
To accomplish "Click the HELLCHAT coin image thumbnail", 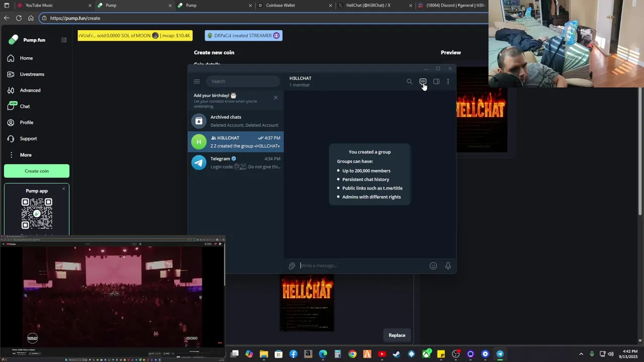I will click(x=307, y=303).
